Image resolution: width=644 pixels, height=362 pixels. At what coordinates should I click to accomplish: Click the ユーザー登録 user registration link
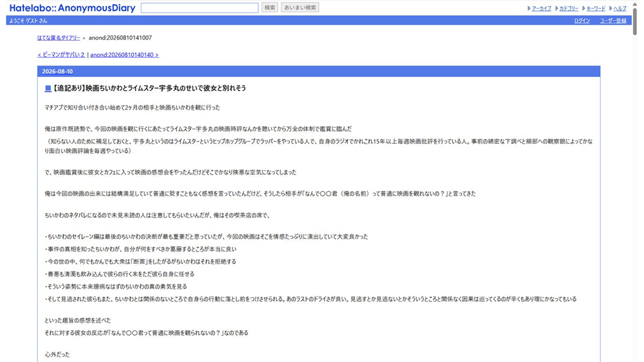pyautogui.click(x=613, y=21)
